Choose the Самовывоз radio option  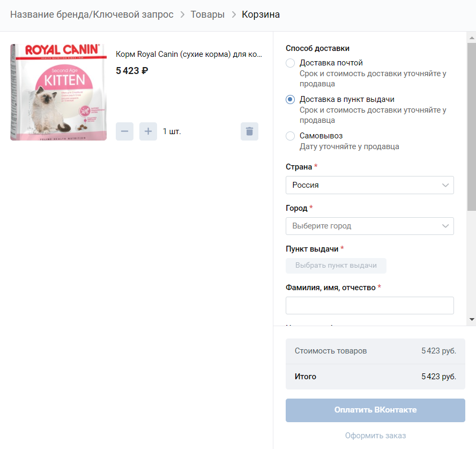290,136
